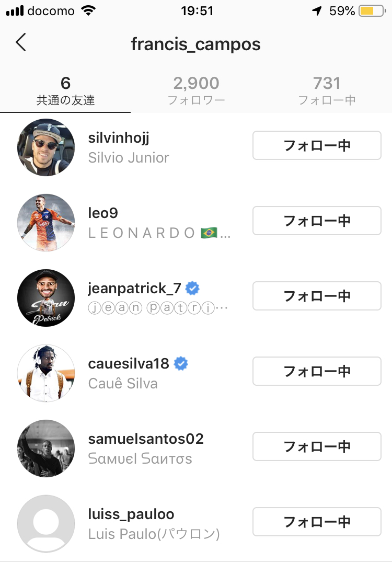The width and height of the screenshot is (392, 563).
Task: Toggle following button for silvinhojj
Action: pos(317,145)
